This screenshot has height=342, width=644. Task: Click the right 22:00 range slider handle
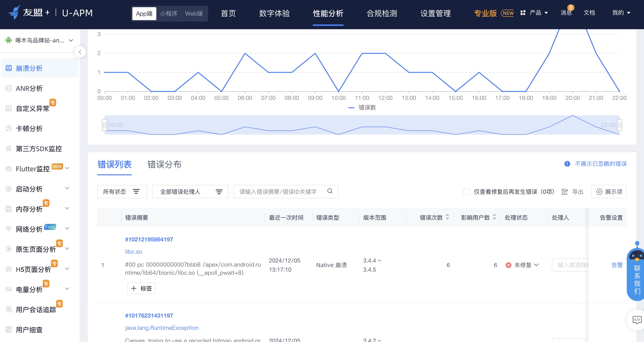click(620, 125)
